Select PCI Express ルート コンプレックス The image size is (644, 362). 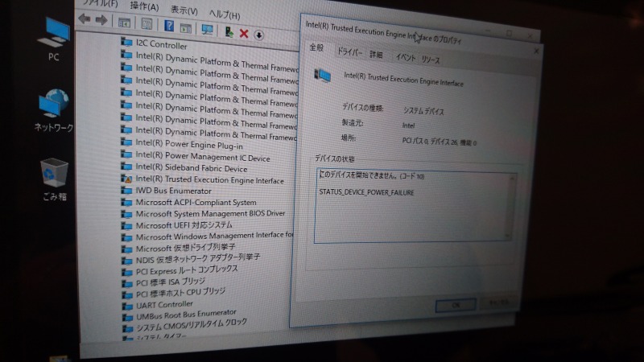(x=187, y=270)
